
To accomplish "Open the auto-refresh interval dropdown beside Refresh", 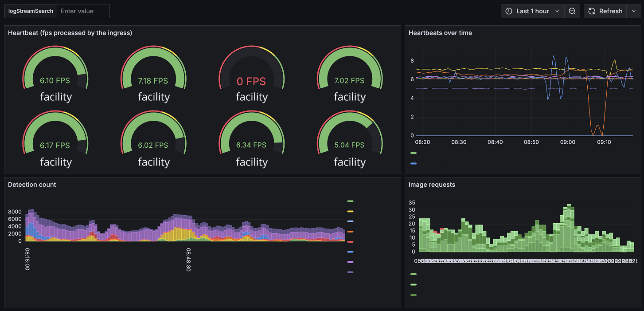I will coord(634,11).
